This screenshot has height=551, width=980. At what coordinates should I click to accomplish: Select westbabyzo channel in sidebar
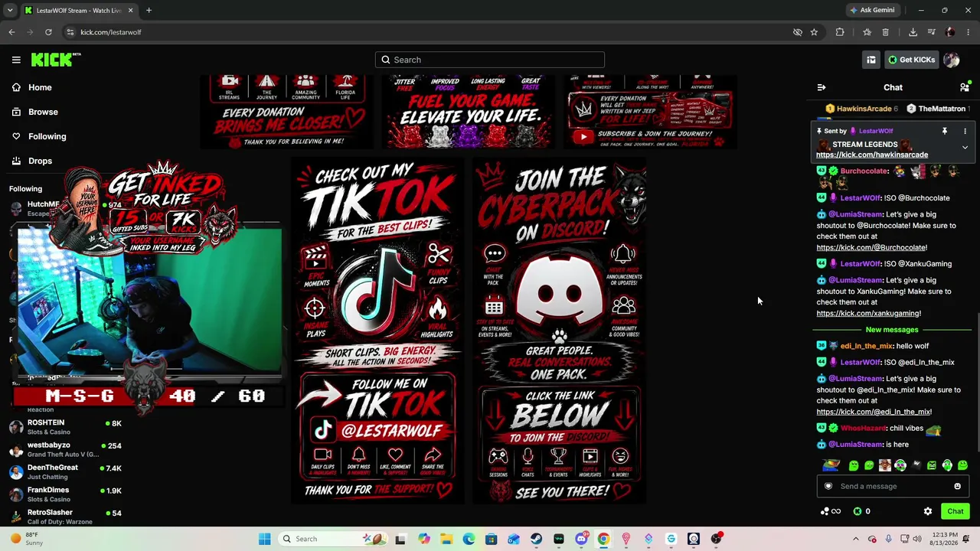coord(66,449)
